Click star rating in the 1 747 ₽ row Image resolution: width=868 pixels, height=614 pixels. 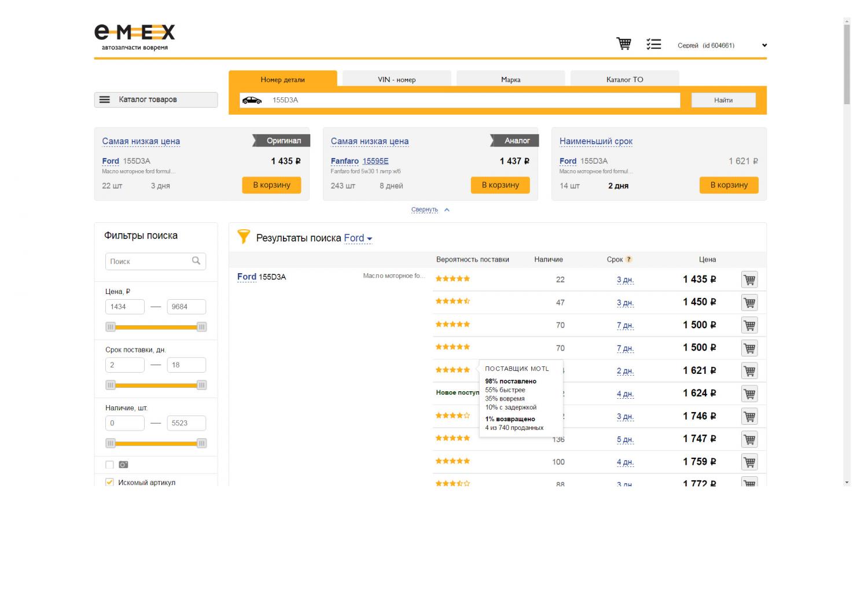(453, 438)
